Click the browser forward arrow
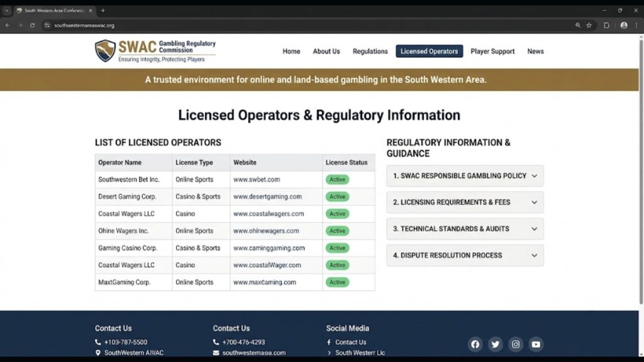The image size is (644, 362). tap(19, 25)
